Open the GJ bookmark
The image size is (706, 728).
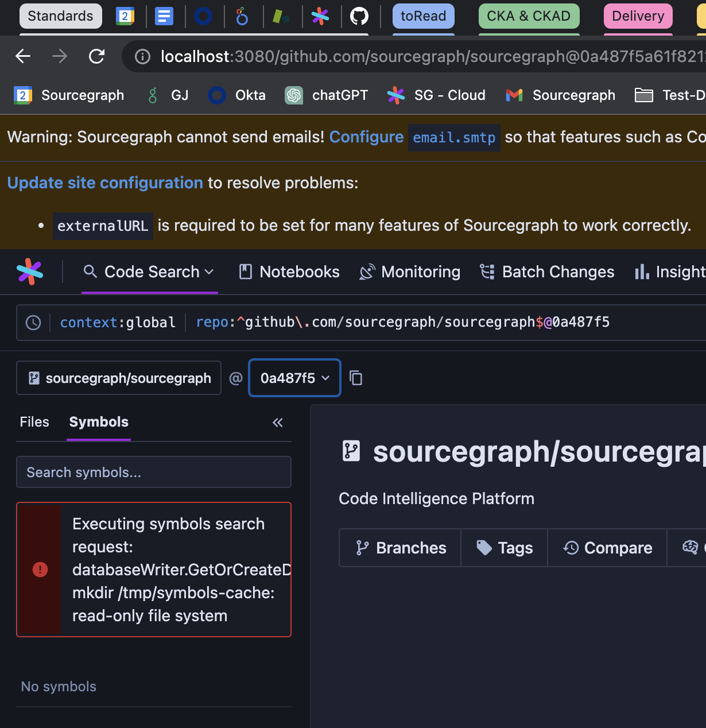pyautogui.click(x=168, y=95)
